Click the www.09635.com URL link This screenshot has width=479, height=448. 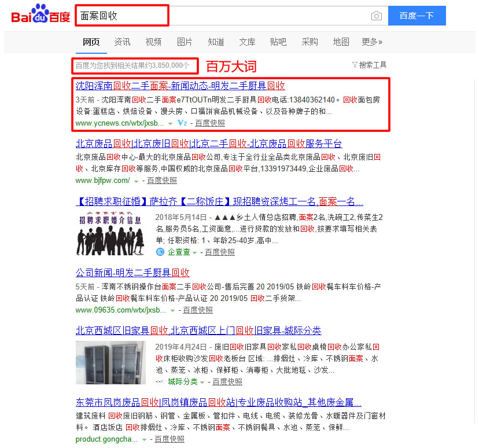point(121,310)
